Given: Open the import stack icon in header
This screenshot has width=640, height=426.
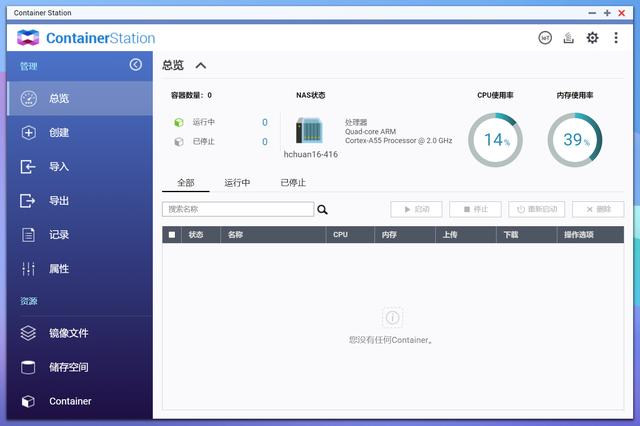Looking at the screenshot, I should [569, 38].
